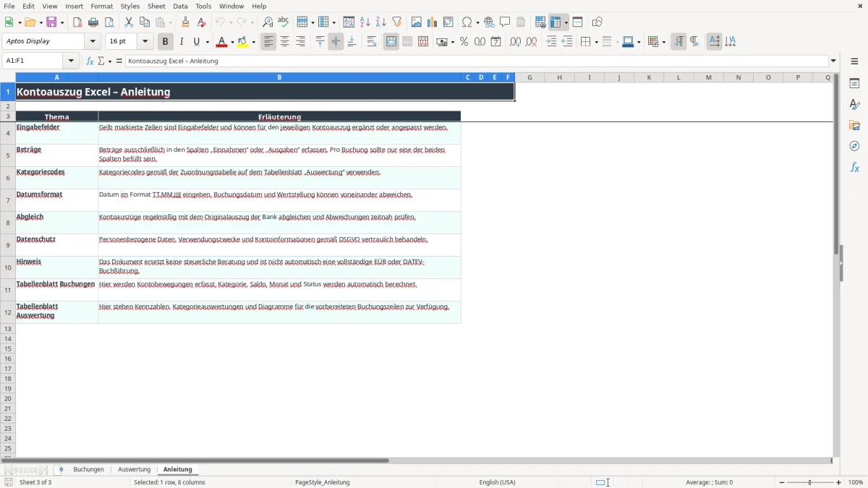Image resolution: width=868 pixels, height=488 pixels.
Task: Click the Sort Descending icon
Action: [x=380, y=22]
